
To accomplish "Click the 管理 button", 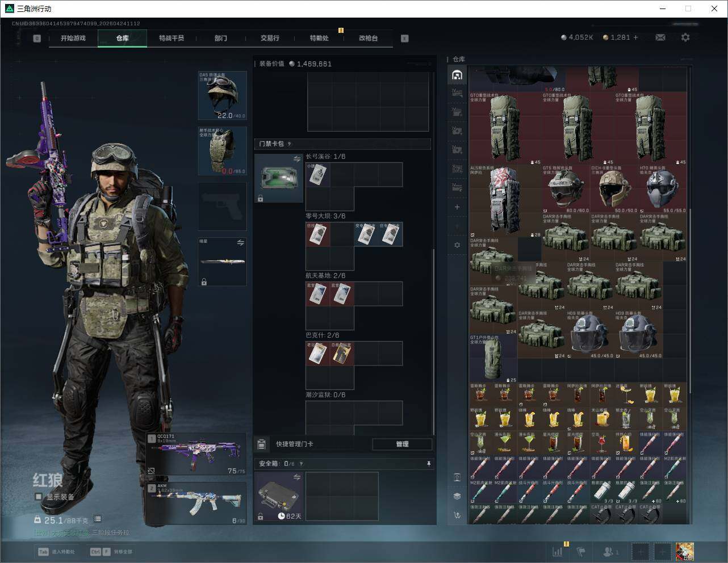I will pos(402,444).
